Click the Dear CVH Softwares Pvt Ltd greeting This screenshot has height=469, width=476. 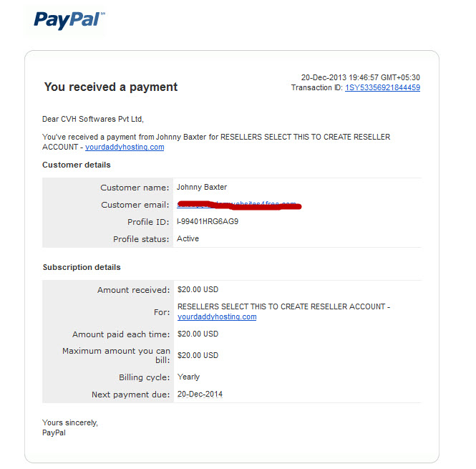point(93,119)
